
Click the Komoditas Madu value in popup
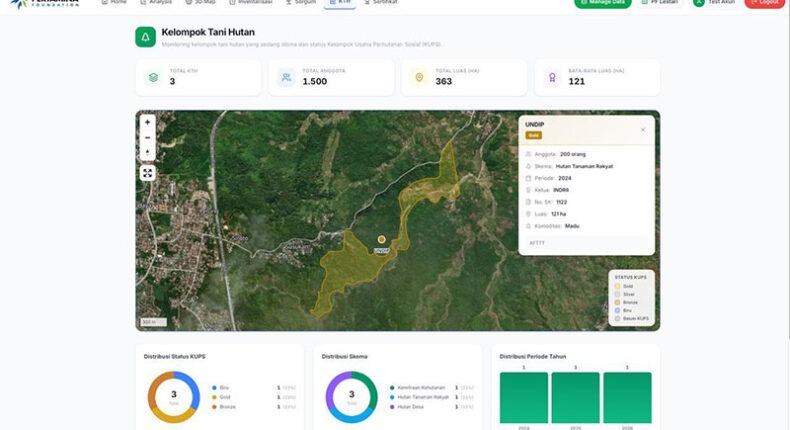pos(572,226)
